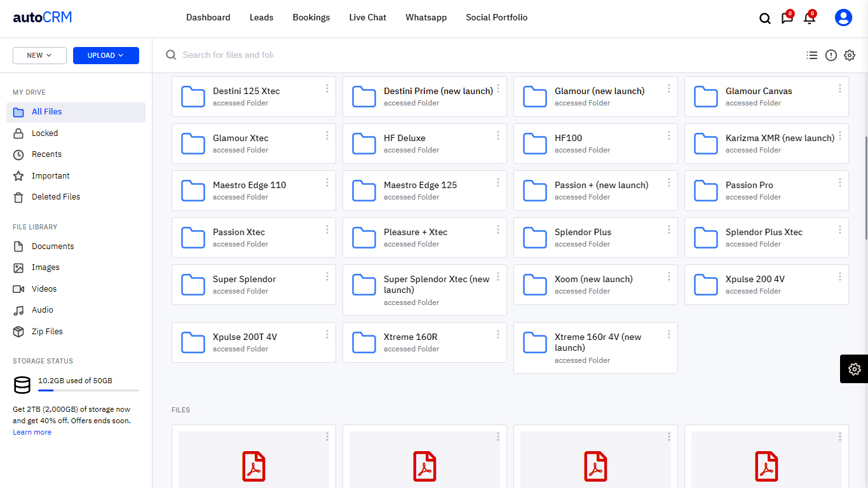Open the user profile avatar

click(x=843, y=18)
